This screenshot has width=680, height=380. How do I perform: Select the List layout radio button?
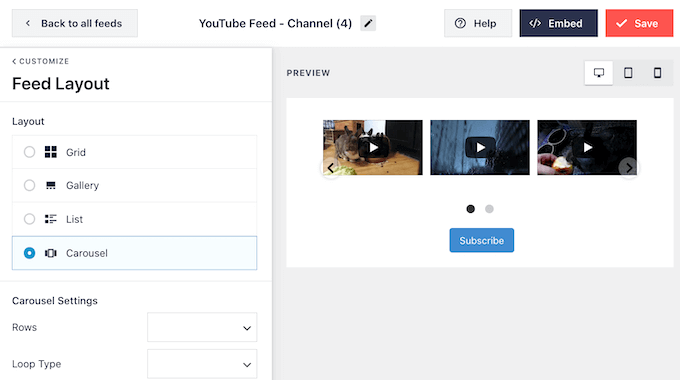[x=29, y=219]
